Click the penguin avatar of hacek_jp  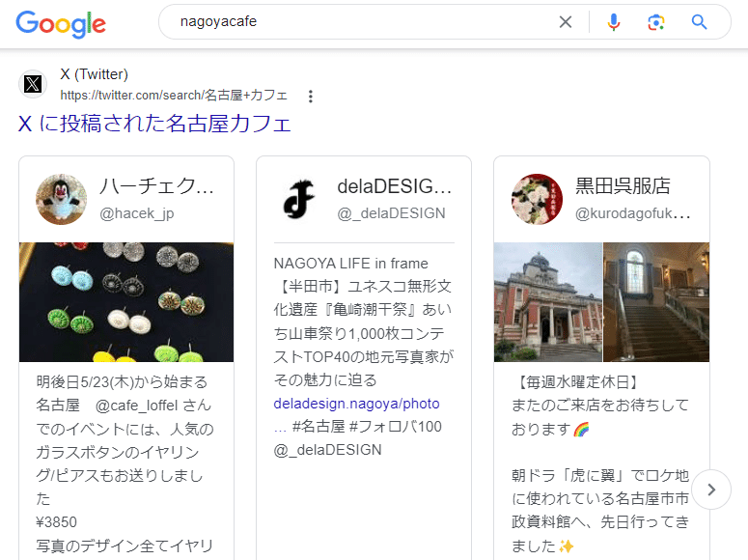(61, 199)
